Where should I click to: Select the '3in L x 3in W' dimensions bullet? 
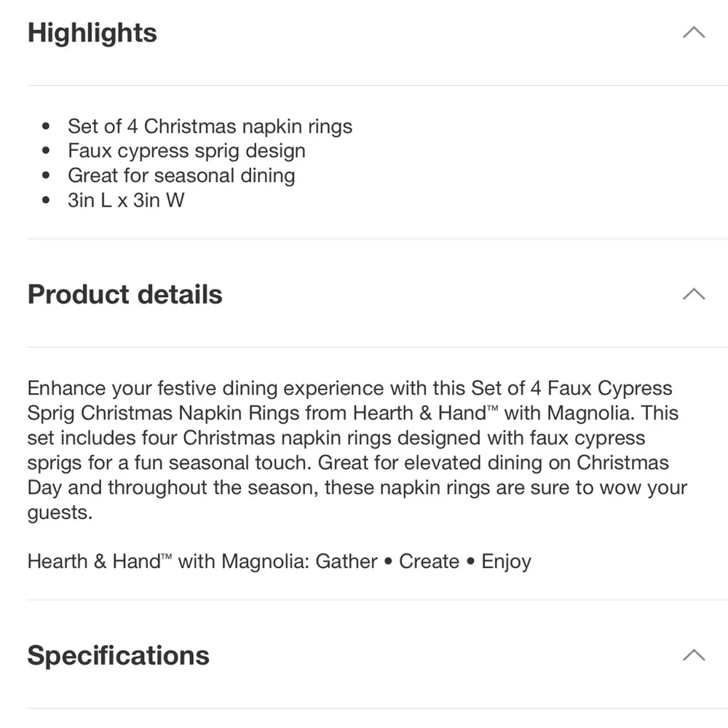tap(126, 200)
